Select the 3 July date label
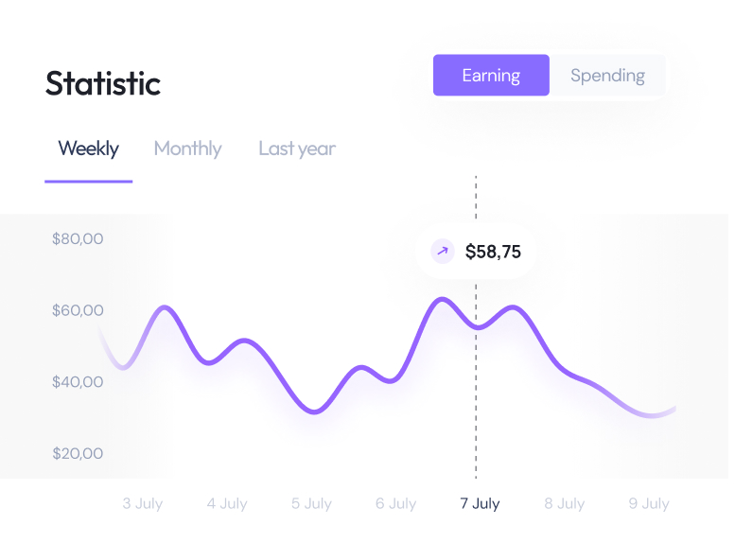The height and width of the screenshot is (560, 735). [143, 503]
